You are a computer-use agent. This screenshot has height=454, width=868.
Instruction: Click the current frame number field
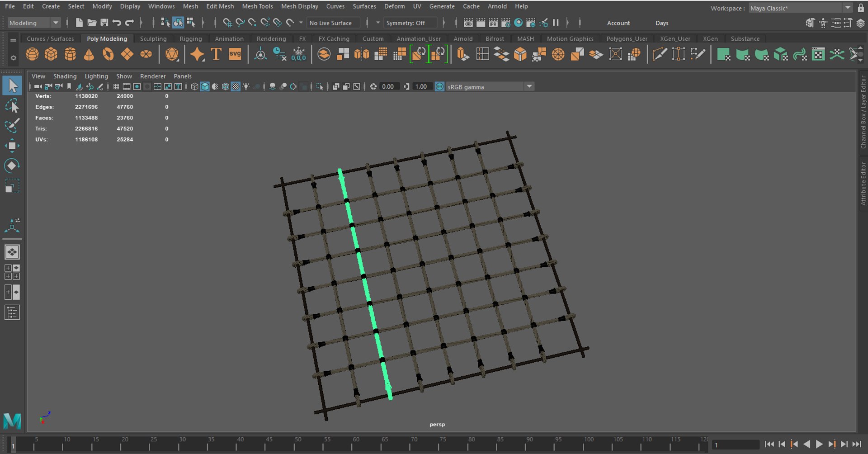(x=736, y=445)
